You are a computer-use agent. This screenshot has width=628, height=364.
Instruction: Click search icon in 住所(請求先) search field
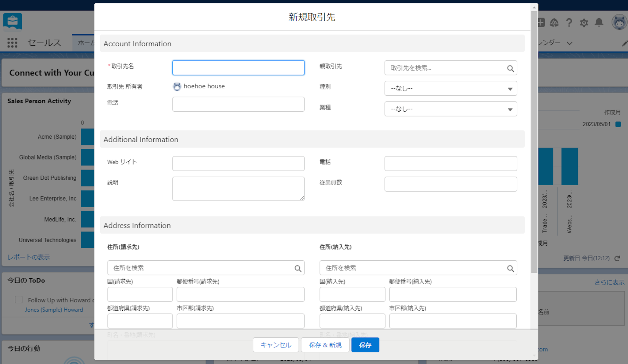(298, 268)
